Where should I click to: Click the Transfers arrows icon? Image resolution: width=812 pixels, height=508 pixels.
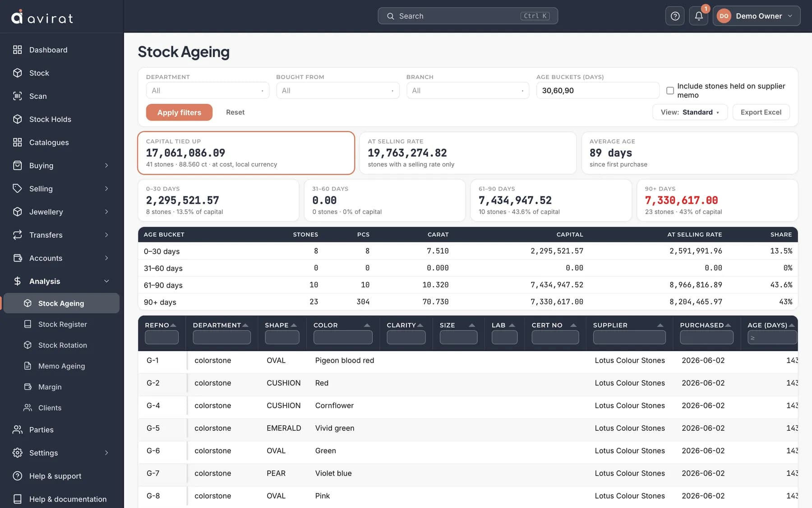17,235
